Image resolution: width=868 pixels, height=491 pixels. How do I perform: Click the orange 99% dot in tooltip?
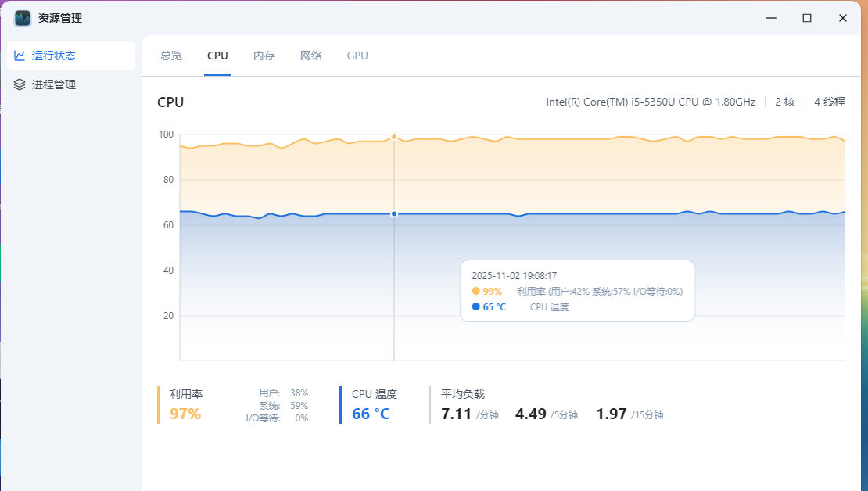[x=475, y=291]
